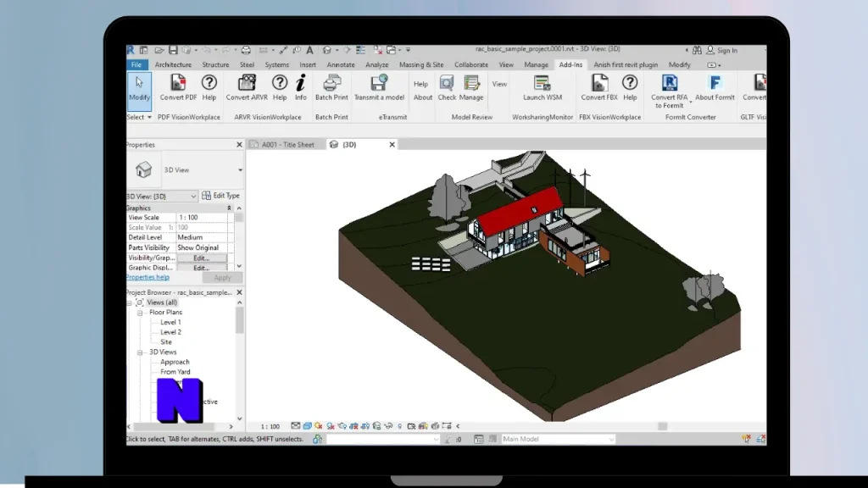Open the File menu

coord(136,64)
